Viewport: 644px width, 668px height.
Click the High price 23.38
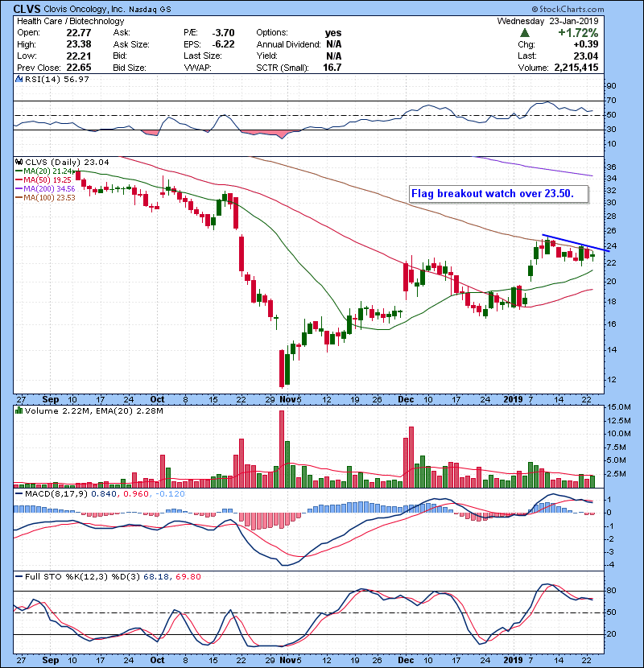point(79,44)
